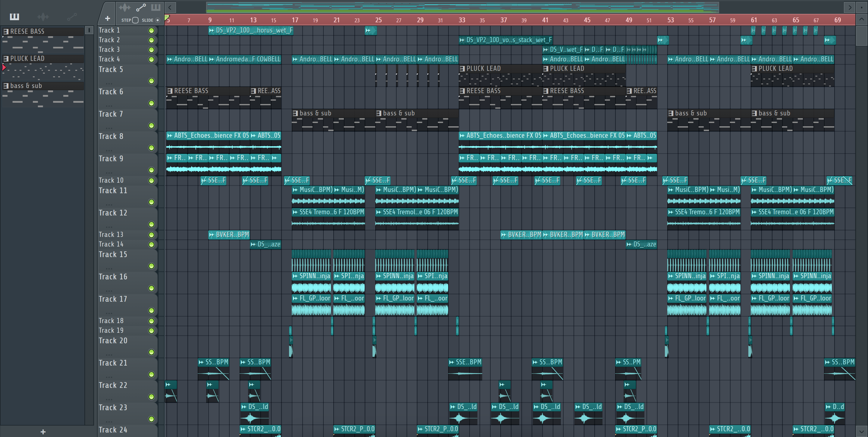868x437 pixels.
Task: Click the vertical scroll up arrow
Action: pyautogui.click(x=861, y=19)
